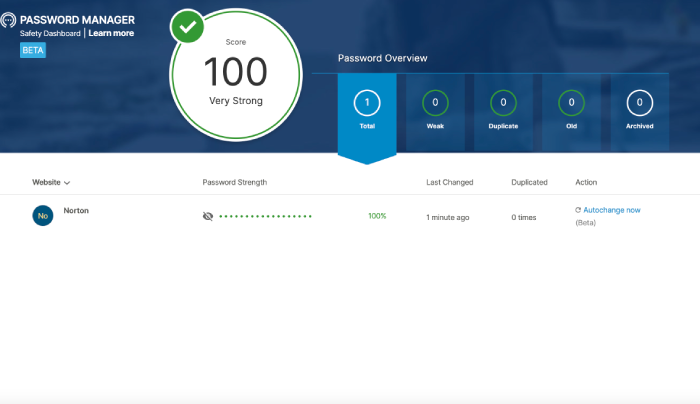Sort by the Website column header
Viewport: 700px width, 404px height.
[x=51, y=182]
